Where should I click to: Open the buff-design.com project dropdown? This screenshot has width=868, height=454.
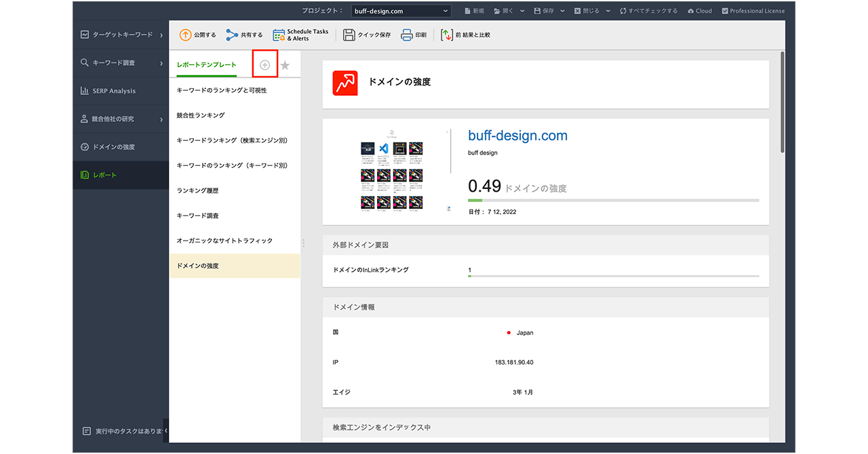click(x=401, y=11)
